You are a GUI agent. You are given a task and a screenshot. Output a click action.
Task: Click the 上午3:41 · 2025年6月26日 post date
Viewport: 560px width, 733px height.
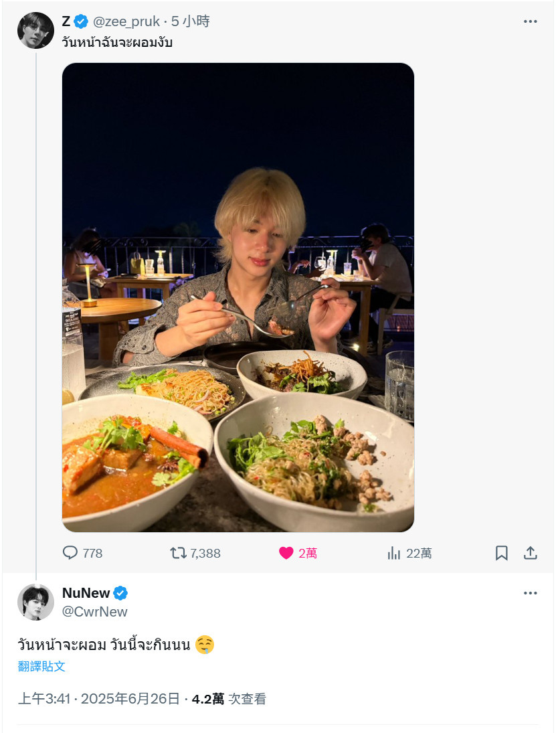98,699
